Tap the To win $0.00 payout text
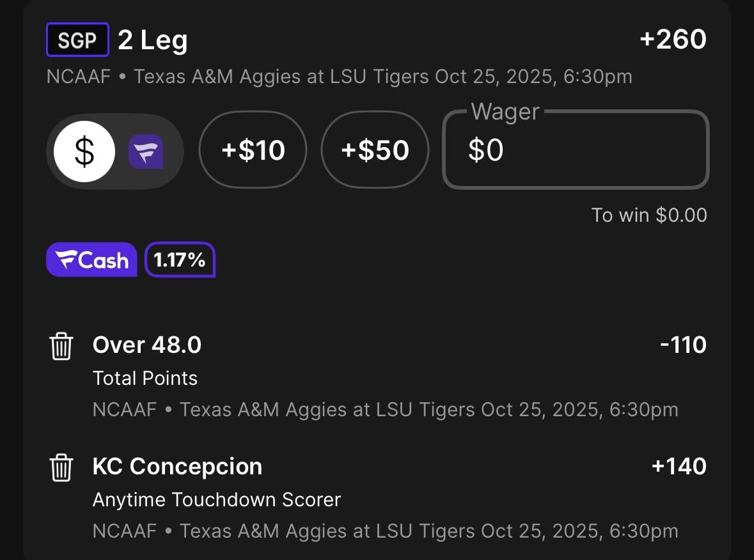 pyautogui.click(x=648, y=215)
